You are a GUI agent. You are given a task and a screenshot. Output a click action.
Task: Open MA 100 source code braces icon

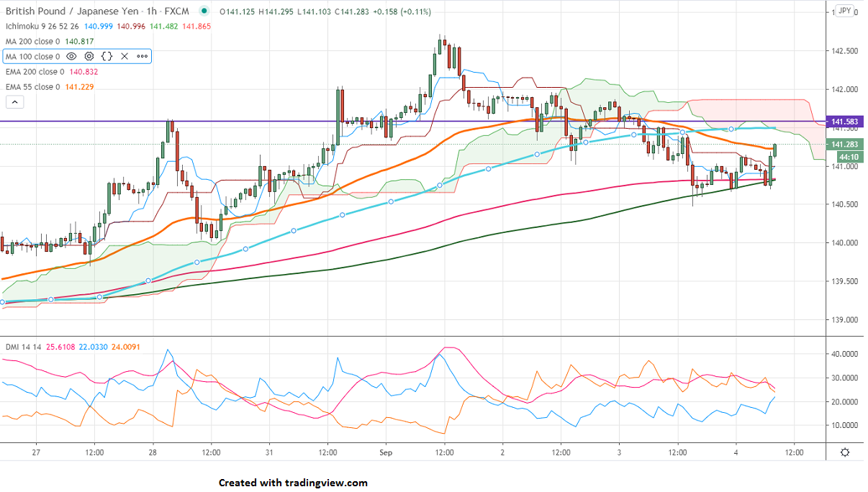pos(107,56)
